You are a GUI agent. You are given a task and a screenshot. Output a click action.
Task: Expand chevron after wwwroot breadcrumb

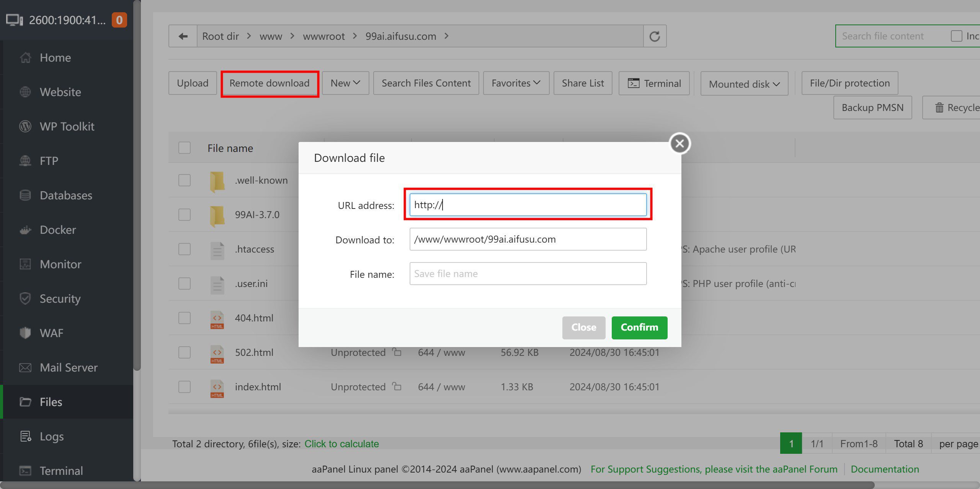pyautogui.click(x=355, y=36)
